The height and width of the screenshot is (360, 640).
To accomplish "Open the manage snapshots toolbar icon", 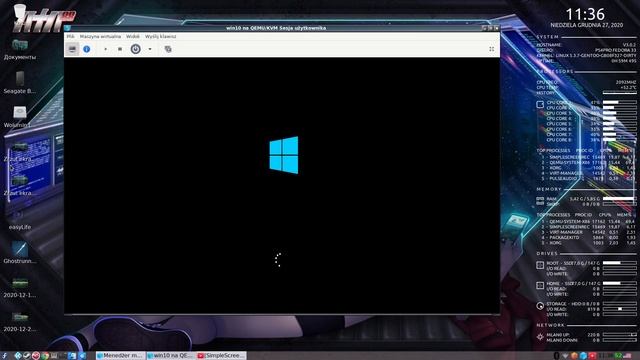I will [168, 49].
